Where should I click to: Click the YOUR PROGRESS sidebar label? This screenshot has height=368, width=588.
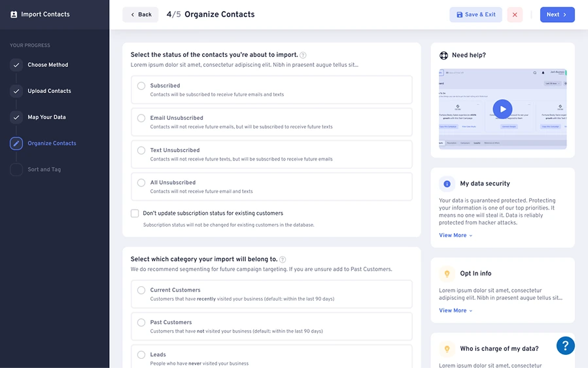coord(30,45)
